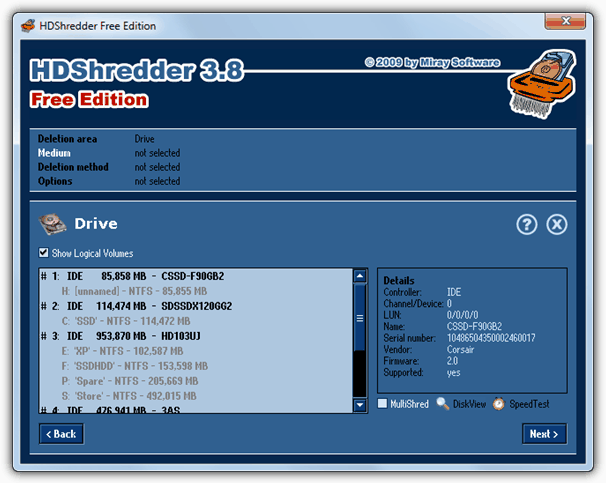Click Firmware value 2.0
The height and width of the screenshot is (483, 606).
click(452, 361)
